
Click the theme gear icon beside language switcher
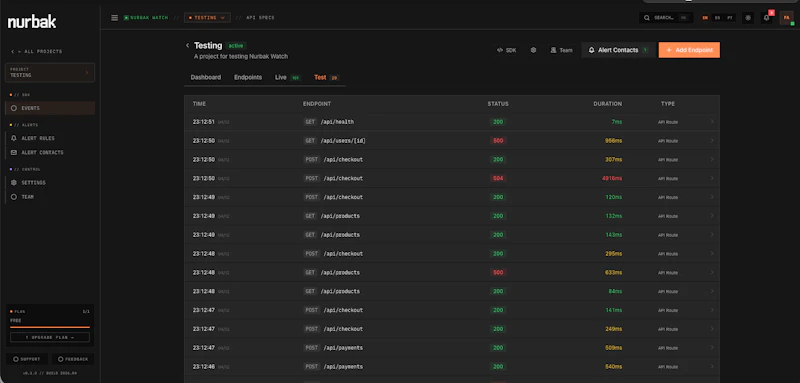click(748, 18)
